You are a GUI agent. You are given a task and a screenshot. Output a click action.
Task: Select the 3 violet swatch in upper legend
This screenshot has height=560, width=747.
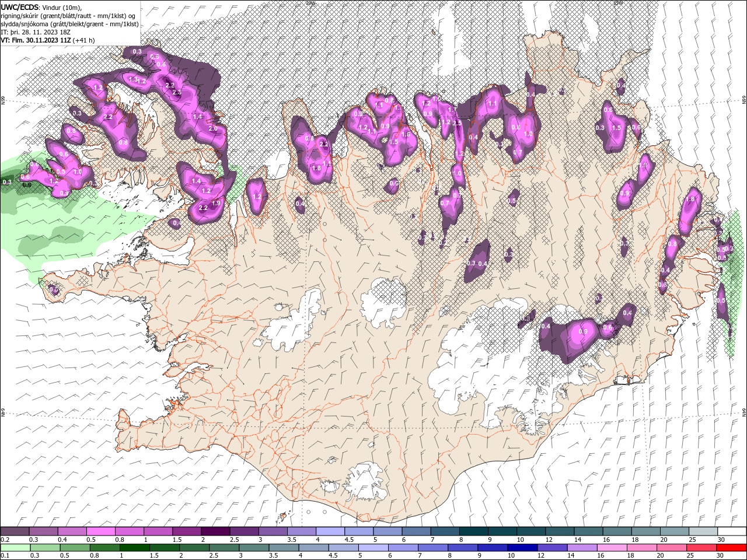coord(272,531)
